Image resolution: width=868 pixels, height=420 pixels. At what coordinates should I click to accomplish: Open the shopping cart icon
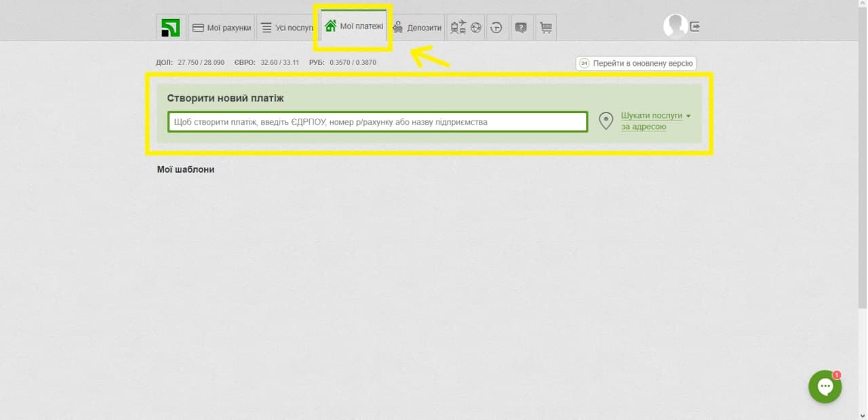coord(545,28)
